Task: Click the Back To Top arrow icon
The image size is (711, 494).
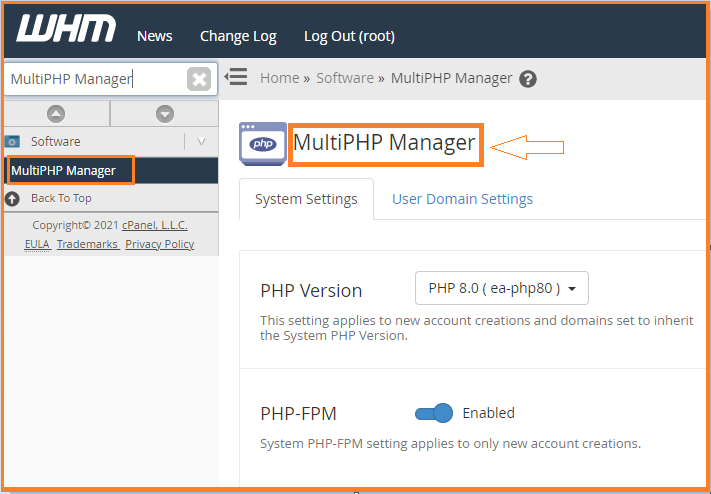Action: click(x=12, y=199)
